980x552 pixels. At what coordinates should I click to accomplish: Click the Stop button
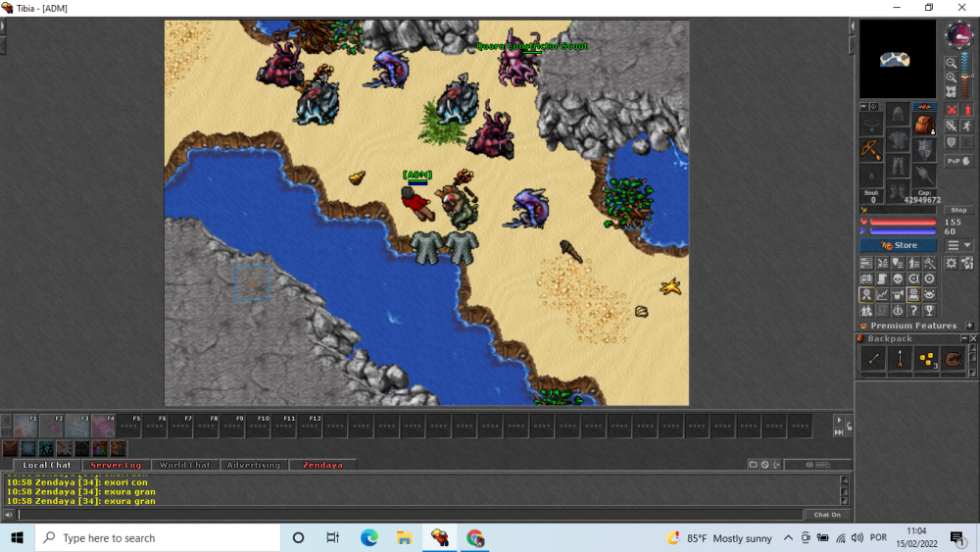click(959, 210)
